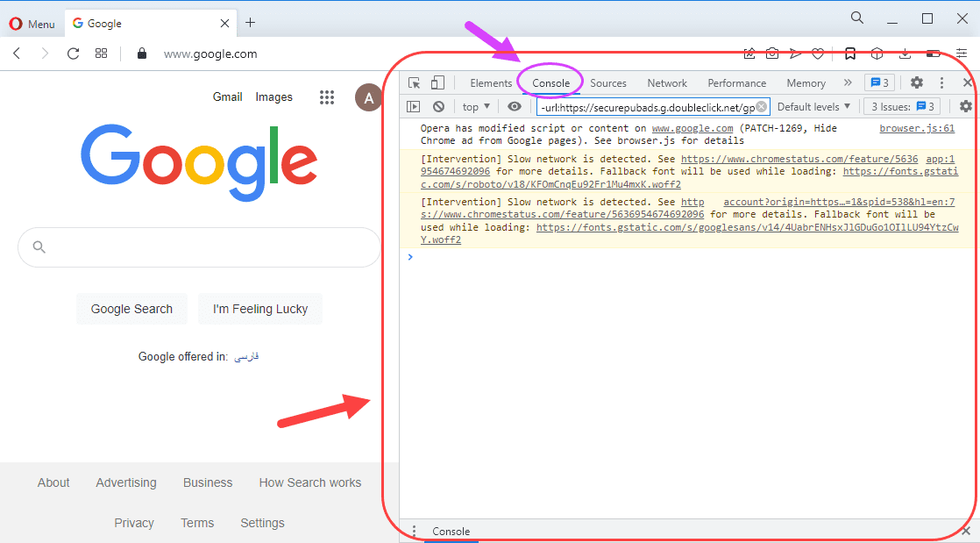Viewport: 980px width, 543px height.
Task: Open DevTools settings gear in tab bar
Action: click(916, 82)
